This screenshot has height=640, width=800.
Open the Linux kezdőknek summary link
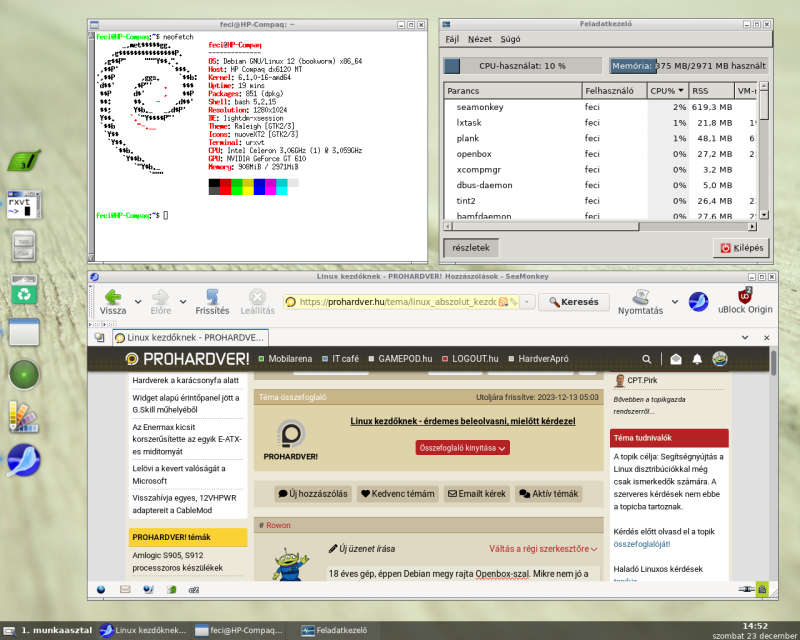(x=463, y=422)
